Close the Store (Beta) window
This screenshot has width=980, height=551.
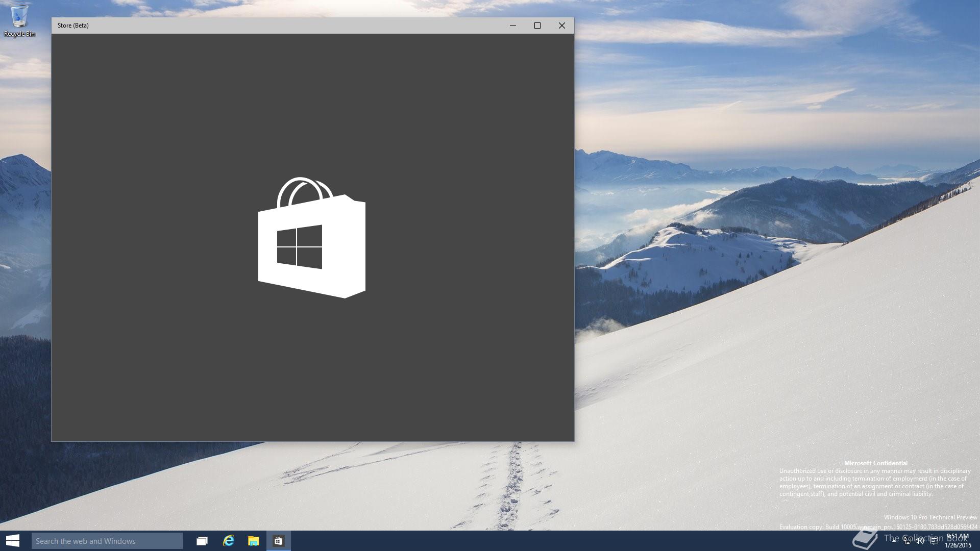pos(562,26)
